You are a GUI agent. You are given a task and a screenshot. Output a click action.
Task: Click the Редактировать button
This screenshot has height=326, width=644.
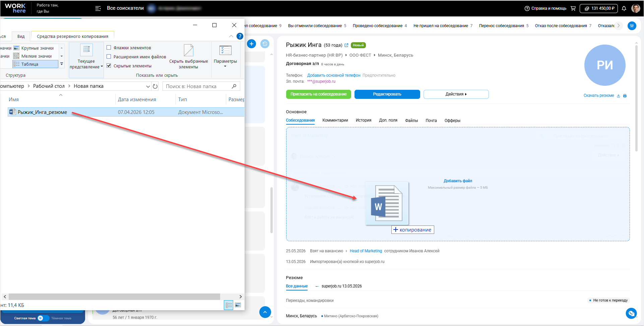tap(387, 94)
